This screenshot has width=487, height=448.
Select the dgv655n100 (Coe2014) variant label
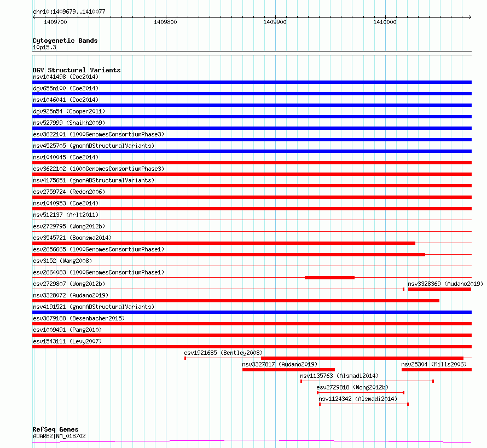click(x=66, y=88)
